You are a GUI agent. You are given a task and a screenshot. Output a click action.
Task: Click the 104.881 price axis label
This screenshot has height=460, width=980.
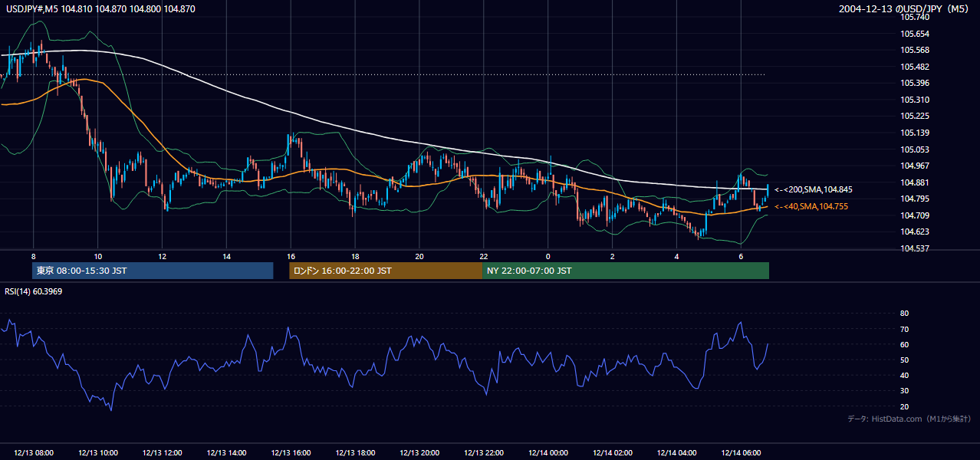914,182
